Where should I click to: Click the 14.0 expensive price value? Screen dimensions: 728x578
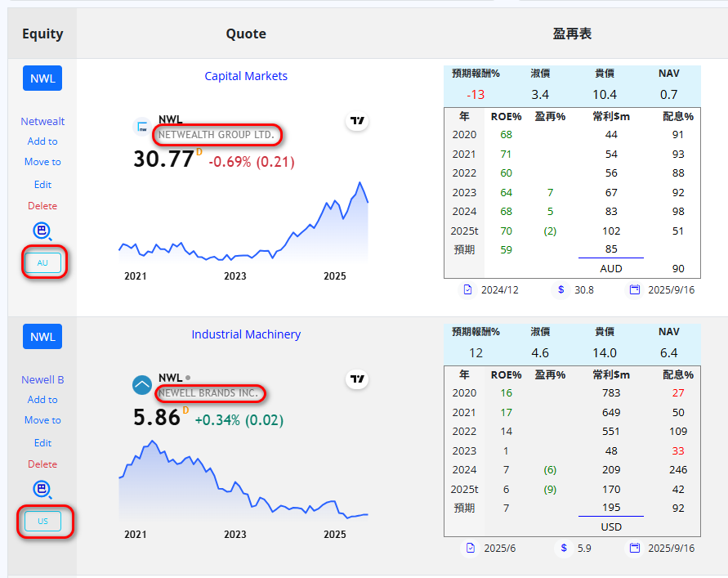[605, 353]
